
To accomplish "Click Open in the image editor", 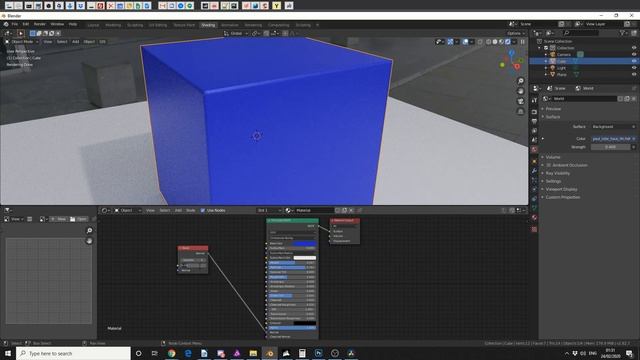I will (78, 219).
